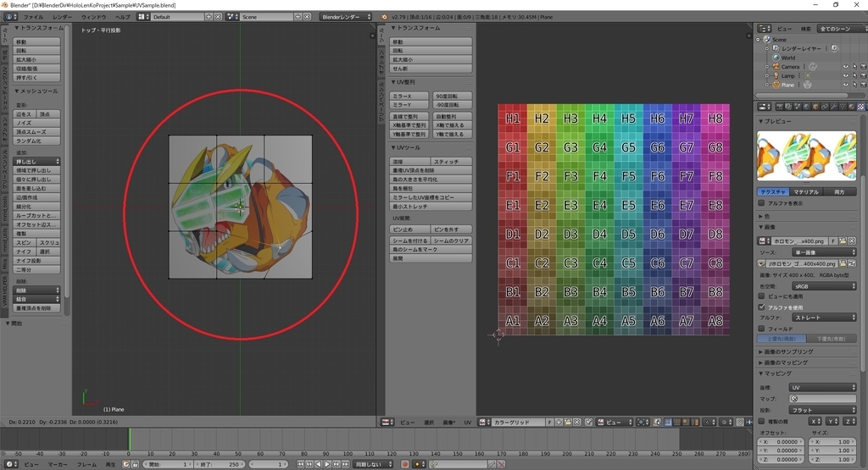Click the render layer icon in outliner
Image resolution: width=868 pixels, height=470 pixels.
click(776, 48)
